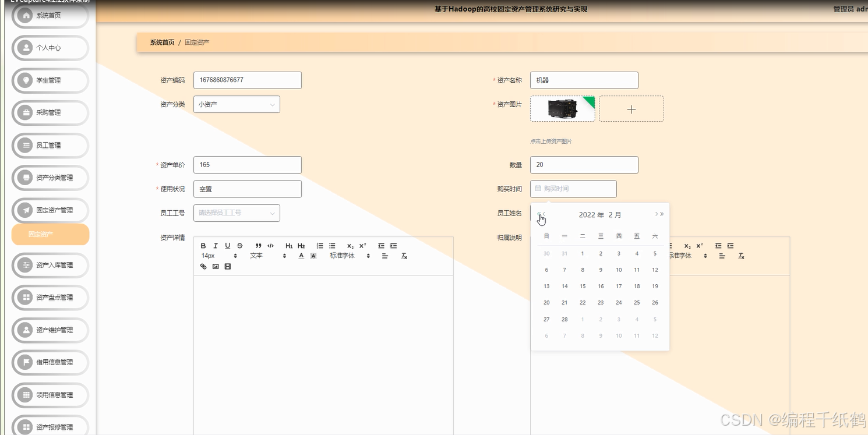Open 资产分类 dropdown showing 小资产
The width and height of the screenshot is (868, 435).
point(237,104)
